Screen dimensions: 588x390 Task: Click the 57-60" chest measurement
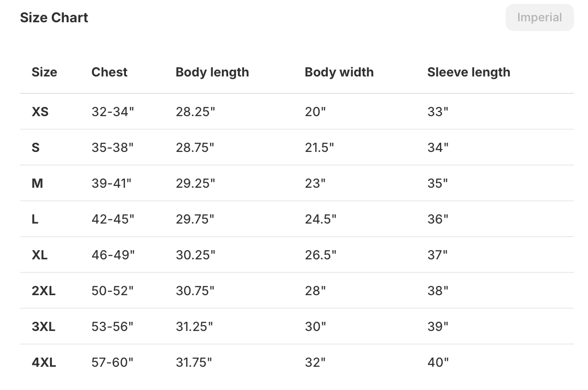coord(112,362)
